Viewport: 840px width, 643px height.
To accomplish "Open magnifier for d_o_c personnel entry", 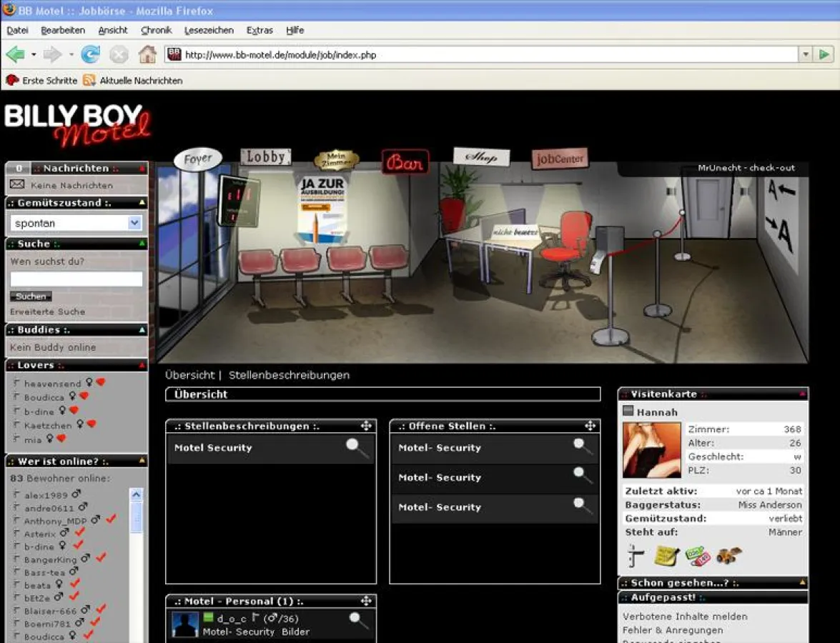I will click(358, 620).
